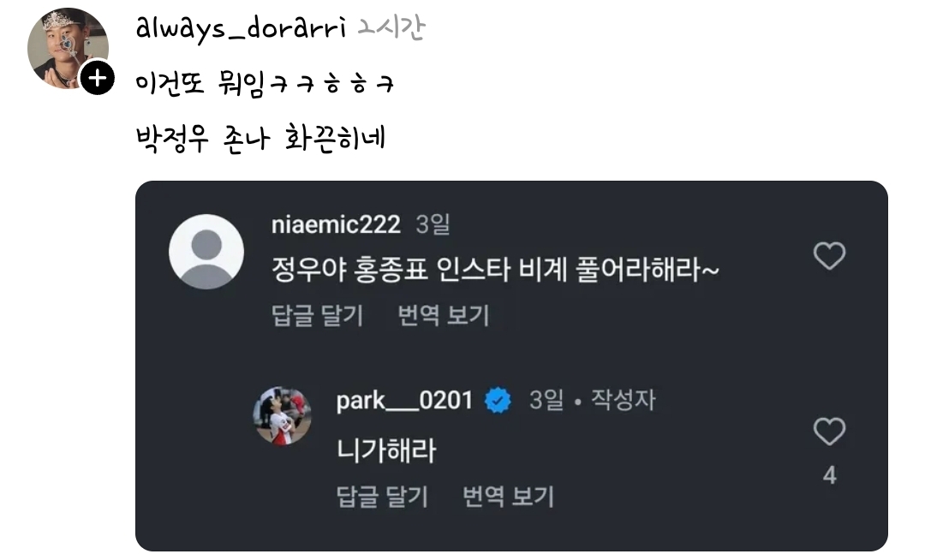This screenshot has height=560, width=925.
Task: Click the 3일 timestamp next to niaemic222
Action: pyautogui.click(x=433, y=224)
